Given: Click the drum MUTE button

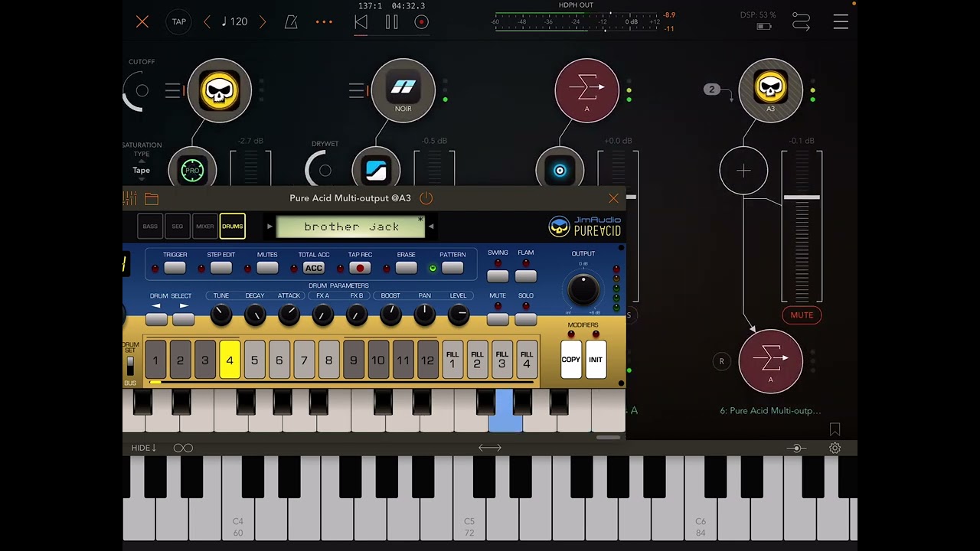Looking at the screenshot, I should 498,319.
